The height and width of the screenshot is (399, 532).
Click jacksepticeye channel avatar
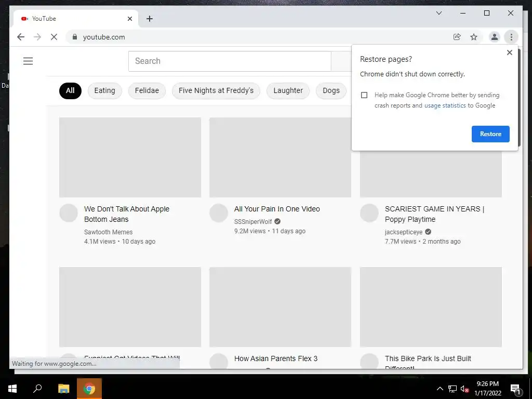click(369, 213)
